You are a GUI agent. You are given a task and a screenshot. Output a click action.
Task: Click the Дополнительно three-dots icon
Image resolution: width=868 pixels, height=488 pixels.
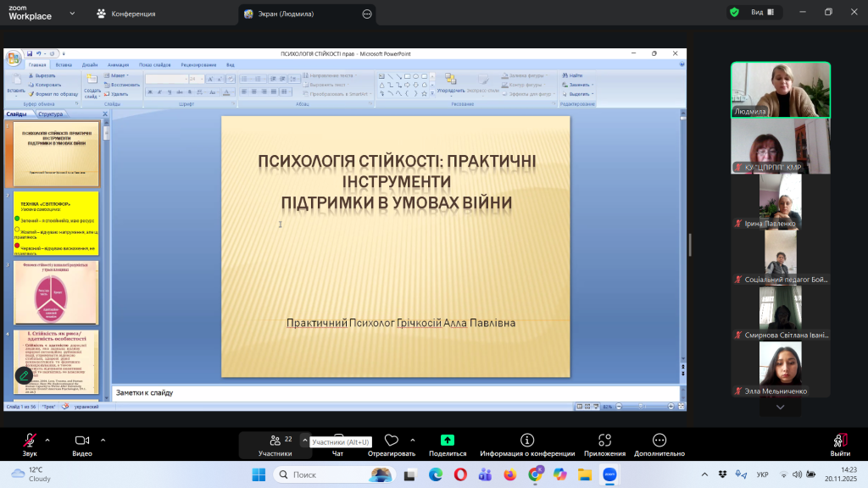[x=659, y=440]
